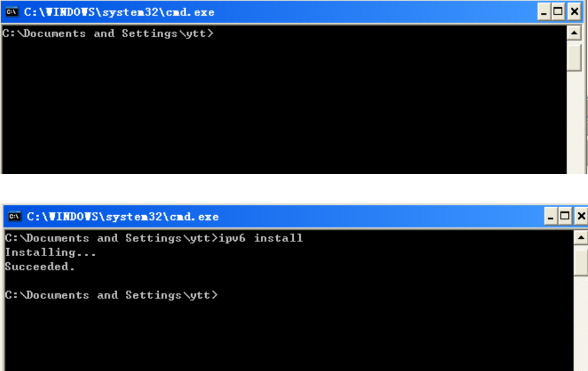
Task: Click the prompt line in the upper console
Action: tap(108, 34)
